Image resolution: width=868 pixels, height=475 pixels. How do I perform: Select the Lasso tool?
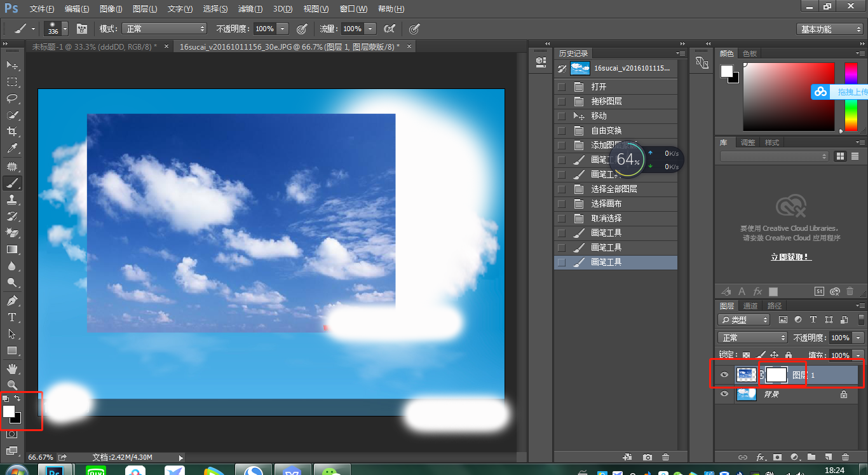[12, 99]
